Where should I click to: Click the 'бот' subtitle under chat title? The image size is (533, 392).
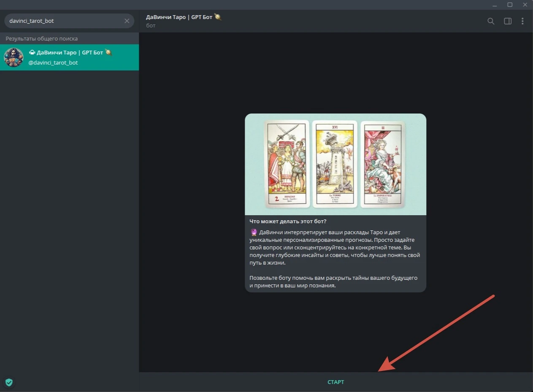[151, 26]
